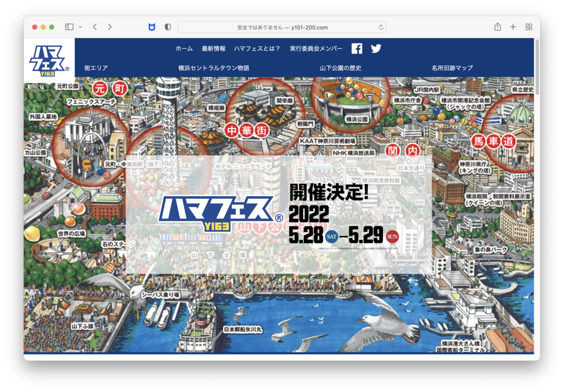564x392 pixels.
Task: Click the Facebook icon in the header
Action: click(357, 48)
